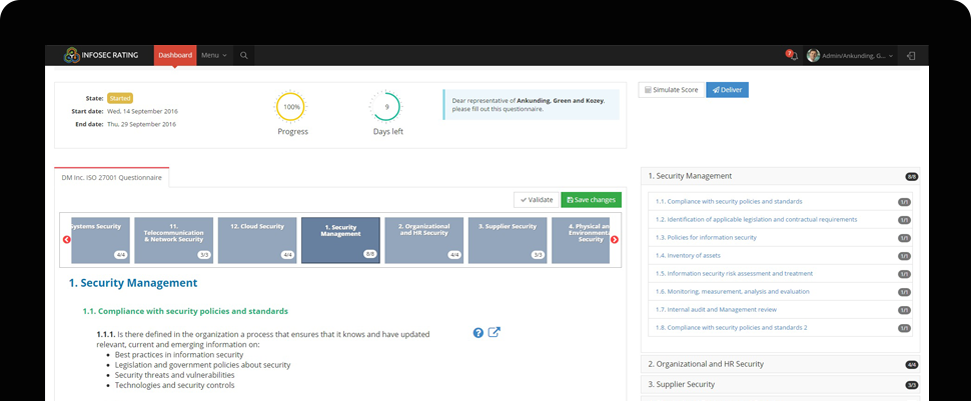Click the Started state badge
The height and width of the screenshot is (401, 971).
click(x=120, y=98)
